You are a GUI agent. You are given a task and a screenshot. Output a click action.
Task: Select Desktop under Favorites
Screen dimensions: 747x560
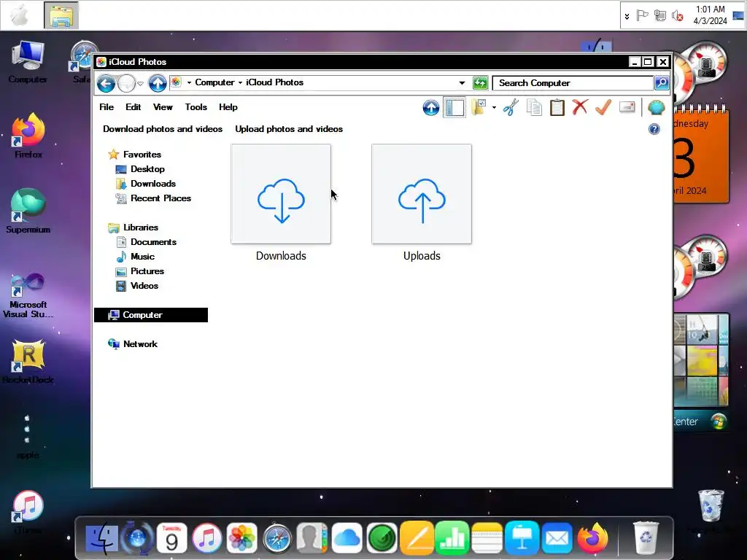147,169
